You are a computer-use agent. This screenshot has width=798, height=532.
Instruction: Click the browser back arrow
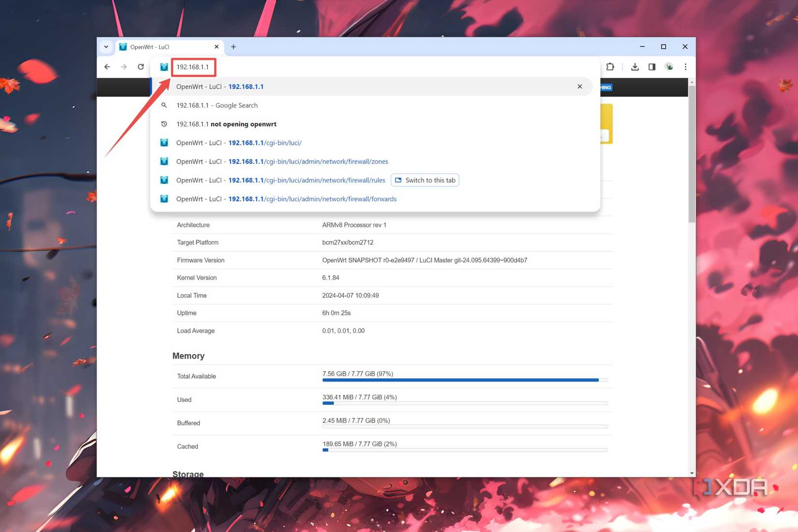[107, 67]
